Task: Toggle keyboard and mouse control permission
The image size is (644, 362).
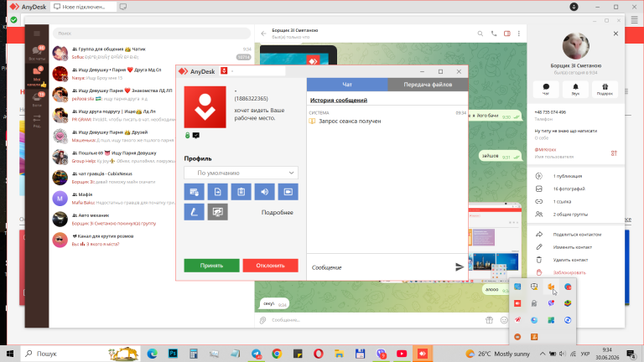Action: [194, 192]
